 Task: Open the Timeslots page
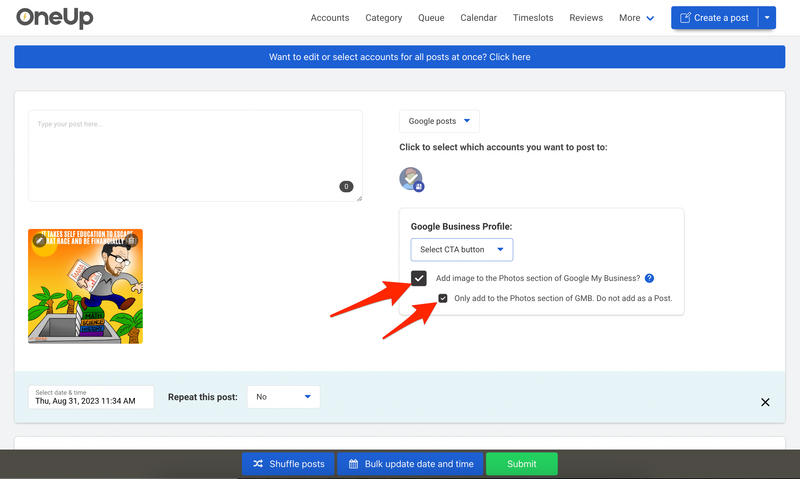pos(533,18)
